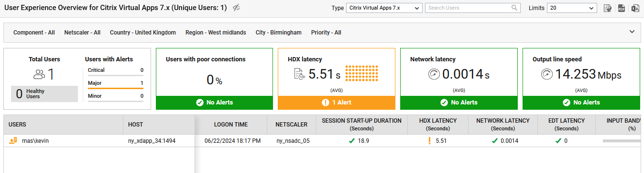The width and height of the screenshot is (644, 173).
Task: Export data to Excel file
Action: pyautogui.click(x=635, y=8)
